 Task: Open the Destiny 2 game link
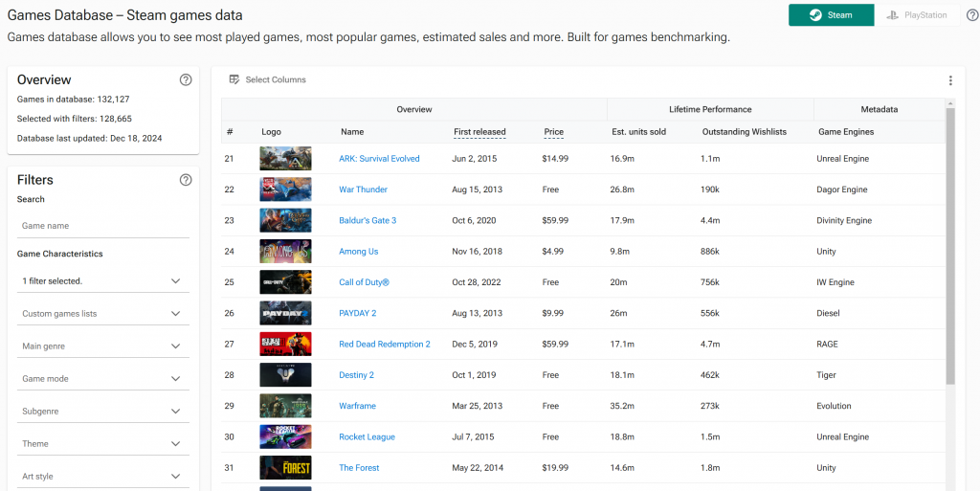[356, 375]
